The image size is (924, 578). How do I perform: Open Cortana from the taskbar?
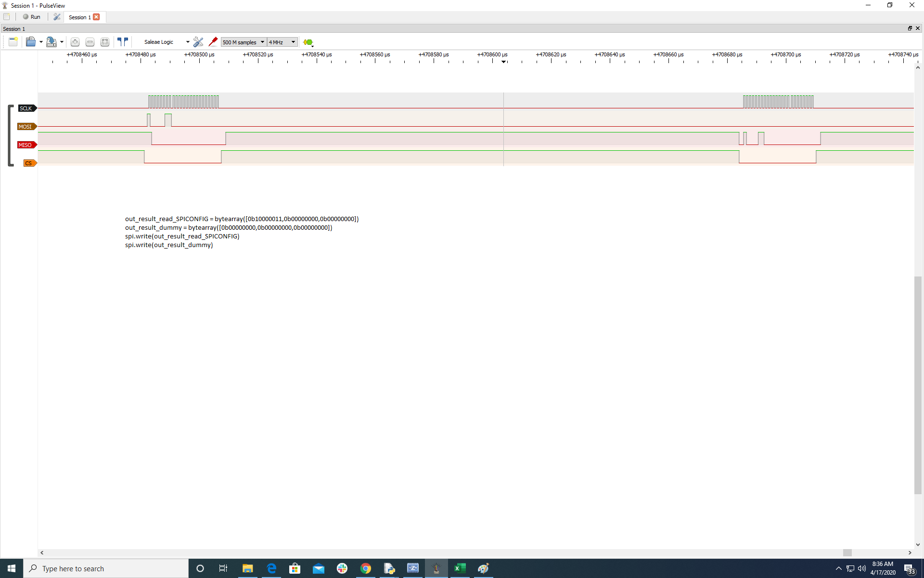(200, 568)
